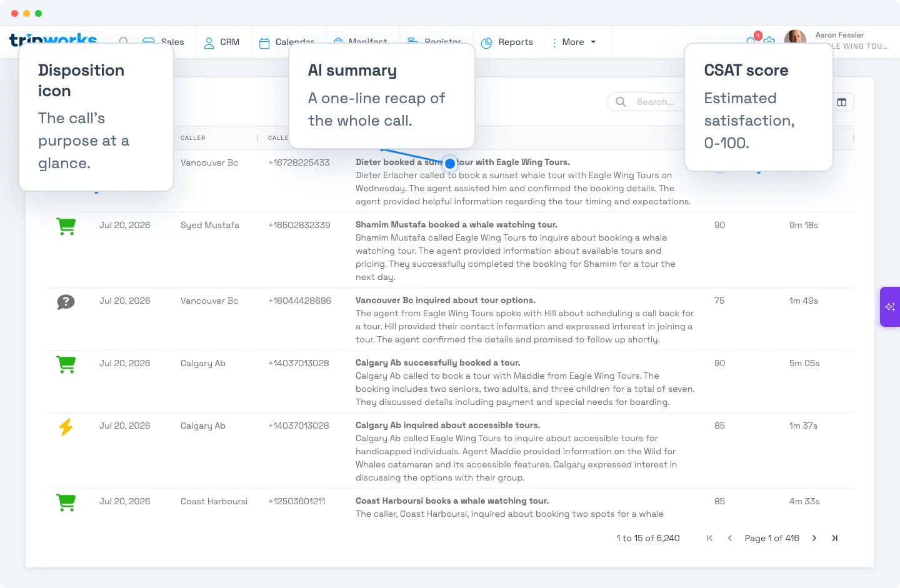Open summary 'Calgary Ab successfully booked a tour.'
900x588 pixels.
pyautogui.click(x=437, y=362)
